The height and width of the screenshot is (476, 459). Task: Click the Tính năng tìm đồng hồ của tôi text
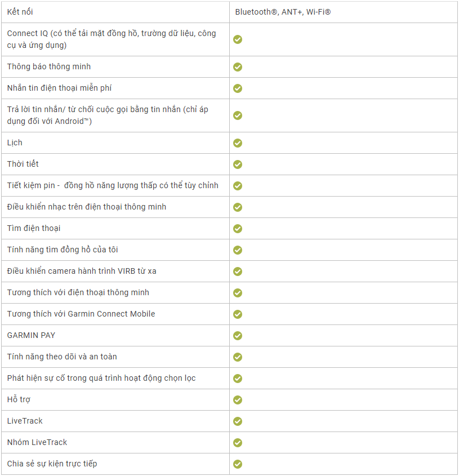[63, 250]
